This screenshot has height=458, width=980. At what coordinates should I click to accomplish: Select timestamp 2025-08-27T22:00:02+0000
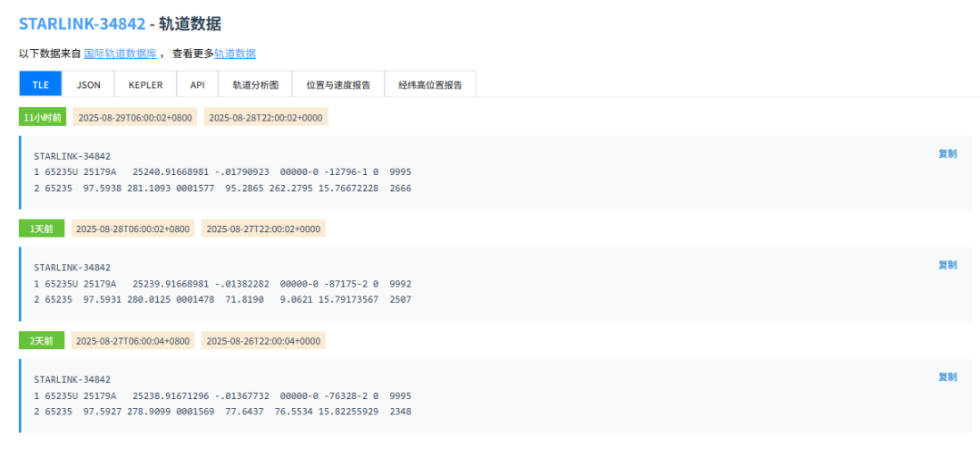[264, 229]
